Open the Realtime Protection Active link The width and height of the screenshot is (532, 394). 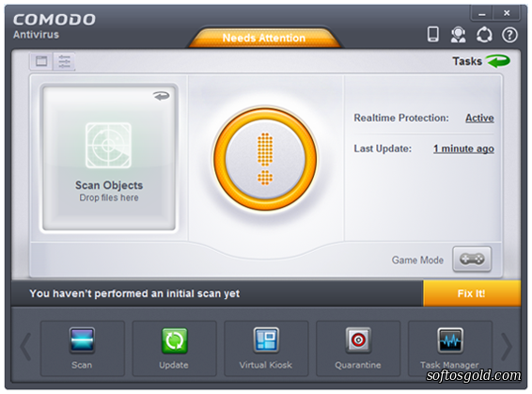(x=479, y=118)
